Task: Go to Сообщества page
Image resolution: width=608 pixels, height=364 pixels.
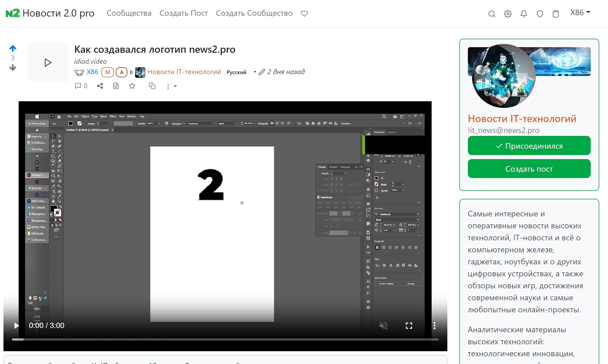Action: 129,13
